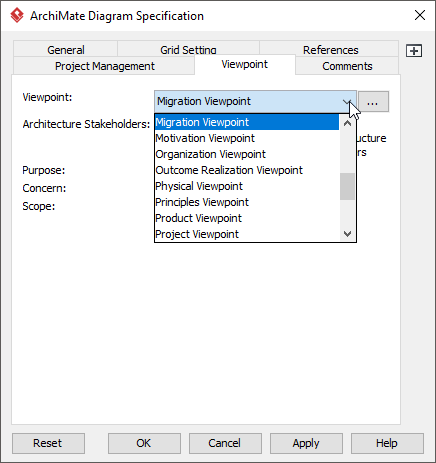This screenshot has height=463, width=436.
Task: Open viewpoint browse ellipsis button
Action: point(372,102)
